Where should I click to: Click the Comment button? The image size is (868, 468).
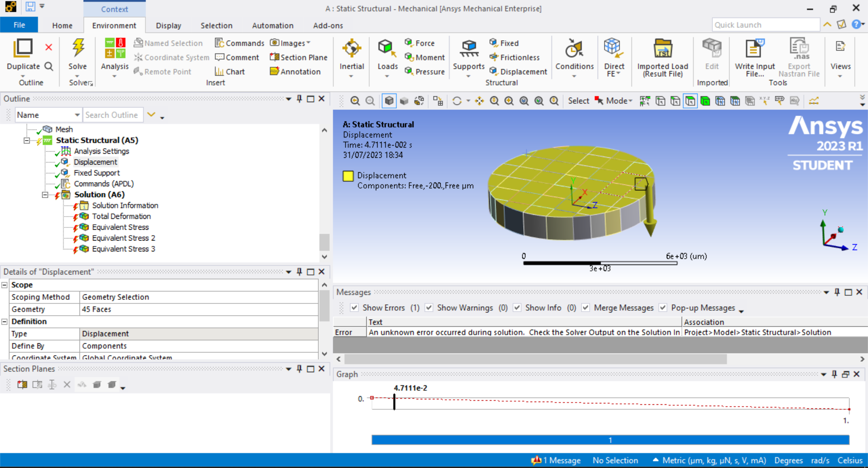[237, 57]
